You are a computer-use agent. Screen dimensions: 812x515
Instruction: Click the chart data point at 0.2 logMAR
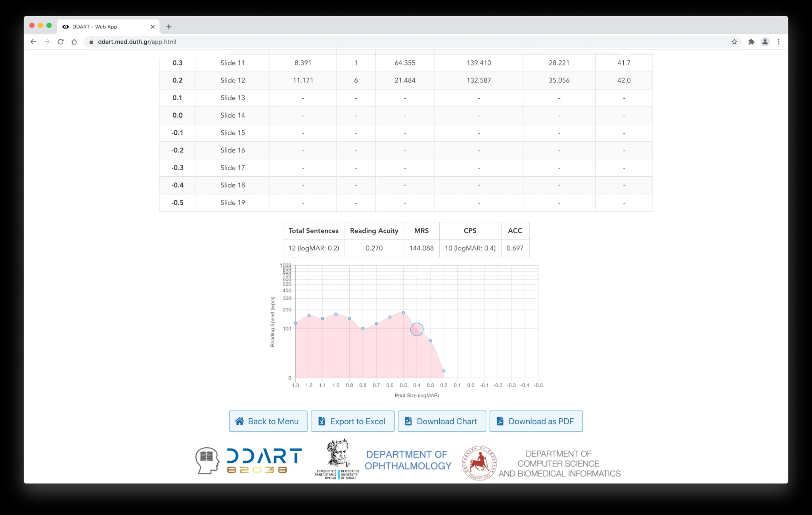(x=444, y=371)
